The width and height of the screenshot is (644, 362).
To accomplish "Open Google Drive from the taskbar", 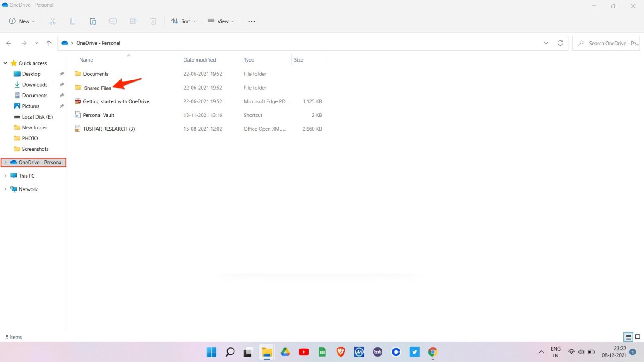I will click(285, 352).
